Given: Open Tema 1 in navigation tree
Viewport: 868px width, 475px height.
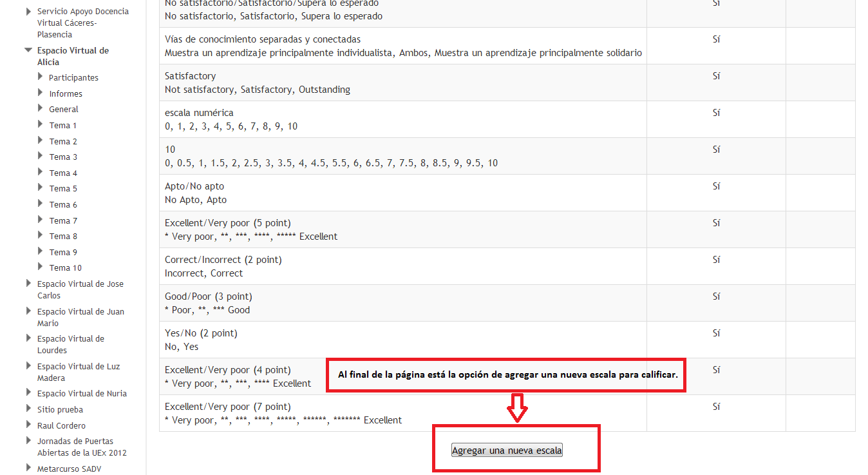Looking at the screenshot, I should point(62,126).
